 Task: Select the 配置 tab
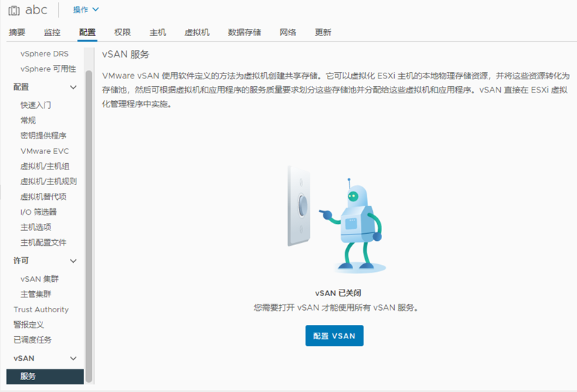87,32
